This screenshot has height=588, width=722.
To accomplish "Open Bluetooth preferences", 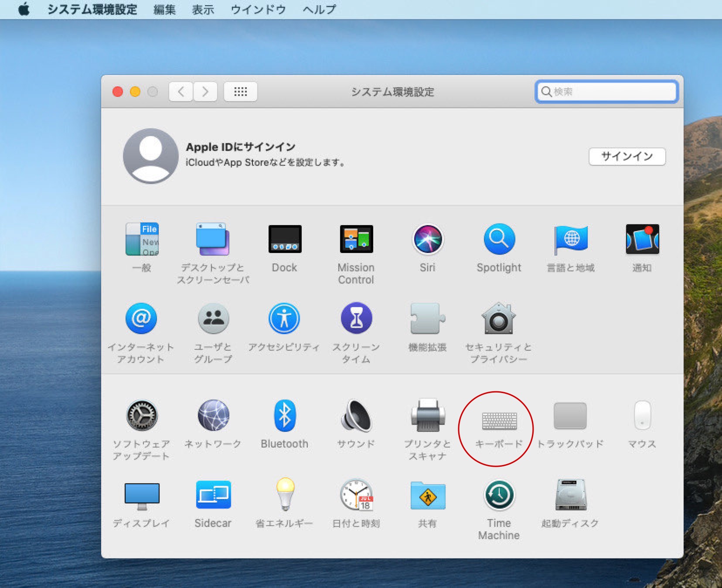I will (285, 416).
